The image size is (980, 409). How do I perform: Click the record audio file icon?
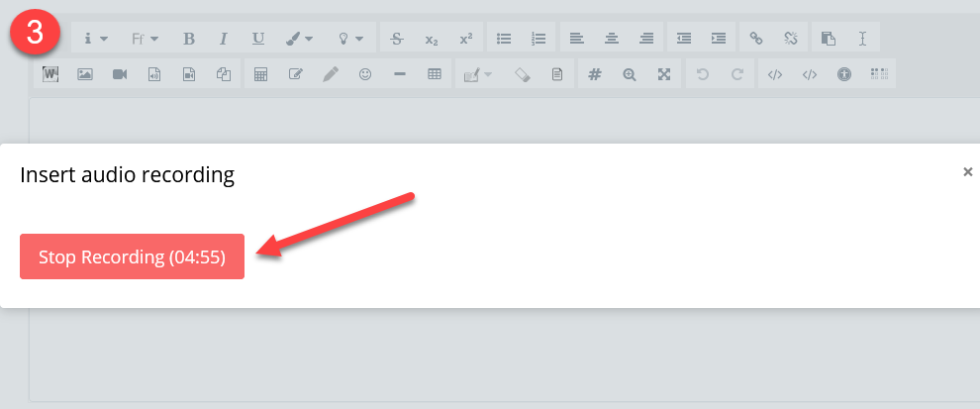coord(154,74)
